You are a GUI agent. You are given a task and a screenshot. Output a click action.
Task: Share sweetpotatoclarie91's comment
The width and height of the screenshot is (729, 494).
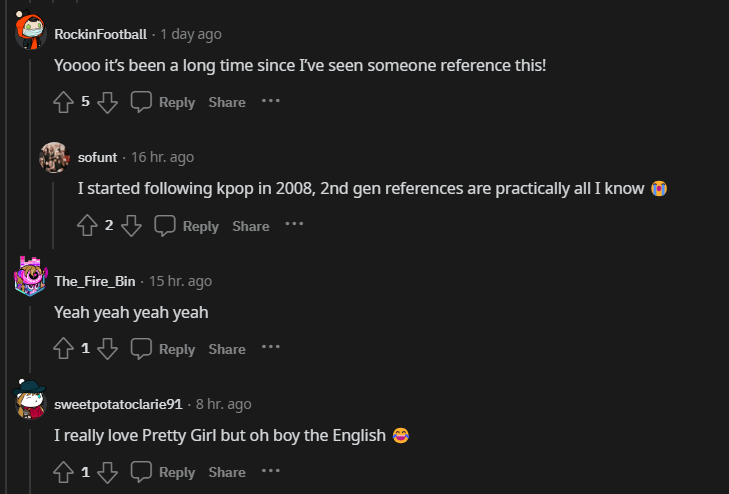pyautogui.click(x=227, y=472)
